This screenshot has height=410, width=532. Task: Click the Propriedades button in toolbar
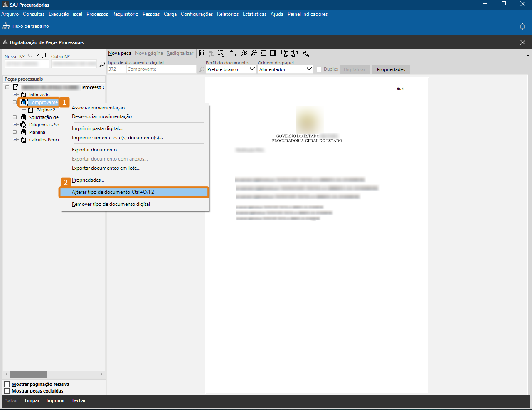391,69
